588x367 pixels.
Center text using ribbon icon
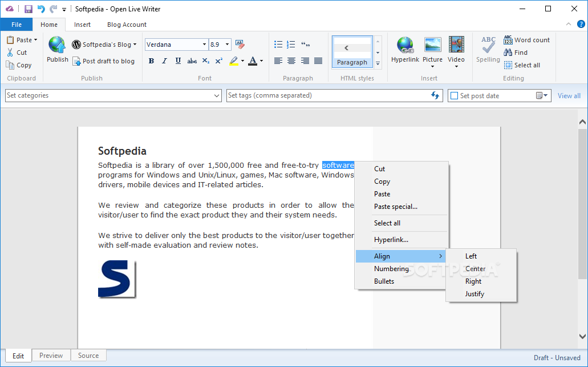click(291, 61)
